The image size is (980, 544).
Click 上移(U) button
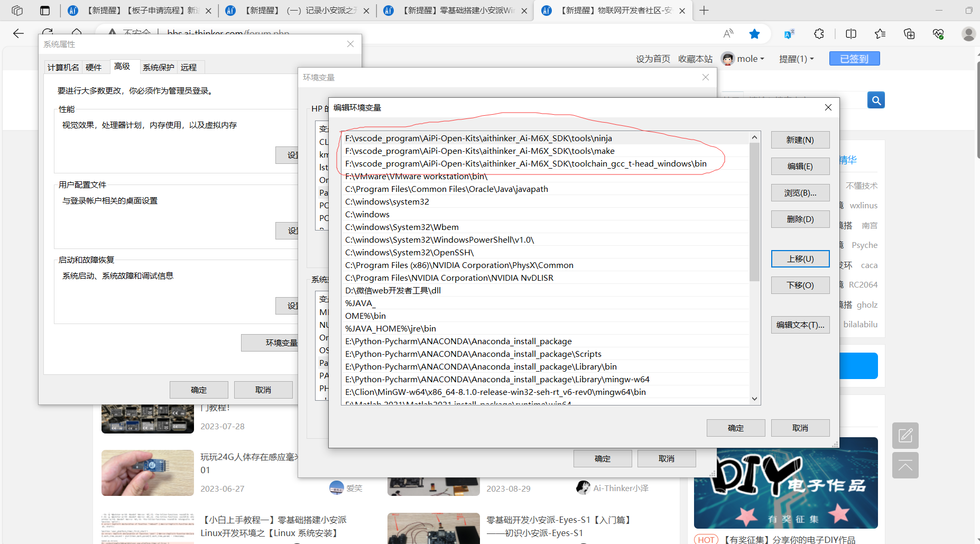click(800, 259)
